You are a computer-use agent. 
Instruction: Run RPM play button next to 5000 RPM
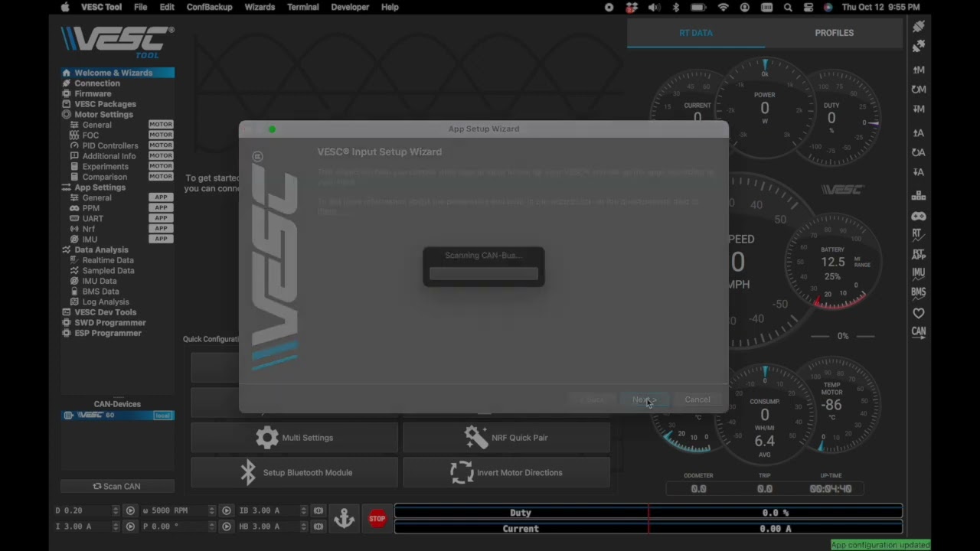[x=227, y=510]
